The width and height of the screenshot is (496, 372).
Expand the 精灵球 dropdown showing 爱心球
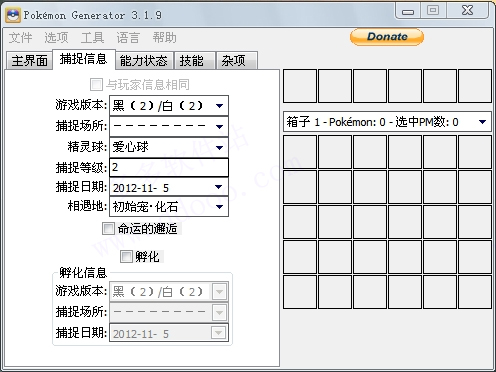[169, 147]
